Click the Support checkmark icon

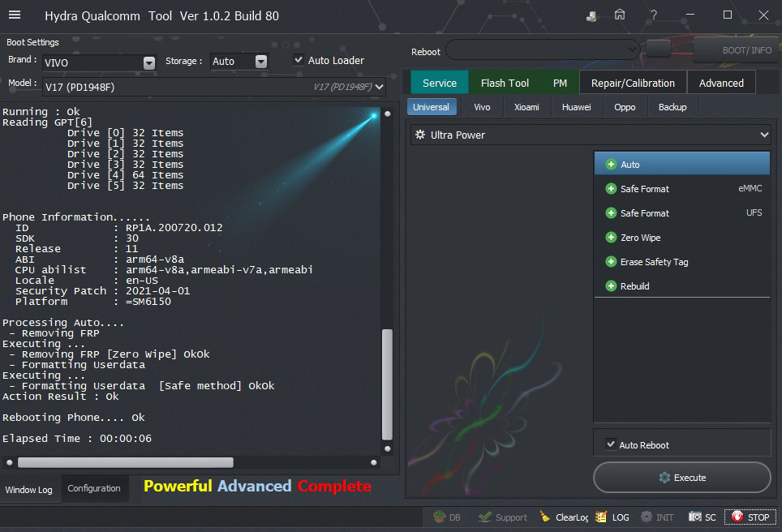484,517
